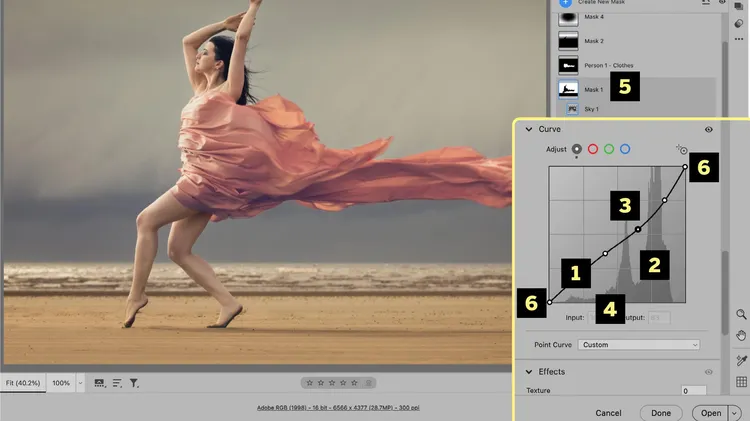Set rating to one star
Viewport: 750px width, 421px height.
(x=309, y=383)
